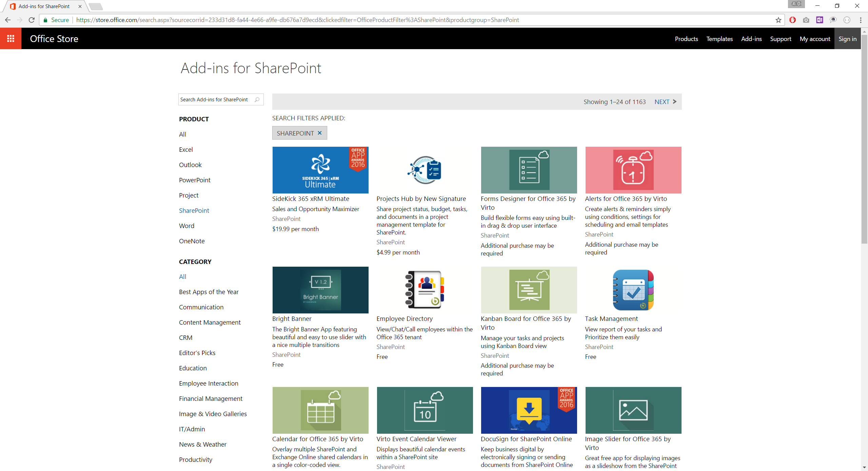868x471 pixels.
Task: Expand the Financial Management category
Action: tap(210, 398)
